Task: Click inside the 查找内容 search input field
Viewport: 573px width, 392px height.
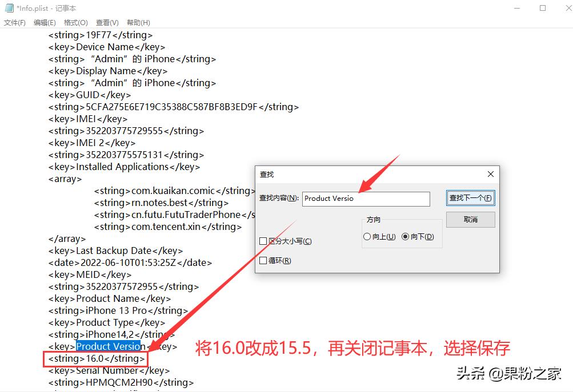Action: [366, 199]
